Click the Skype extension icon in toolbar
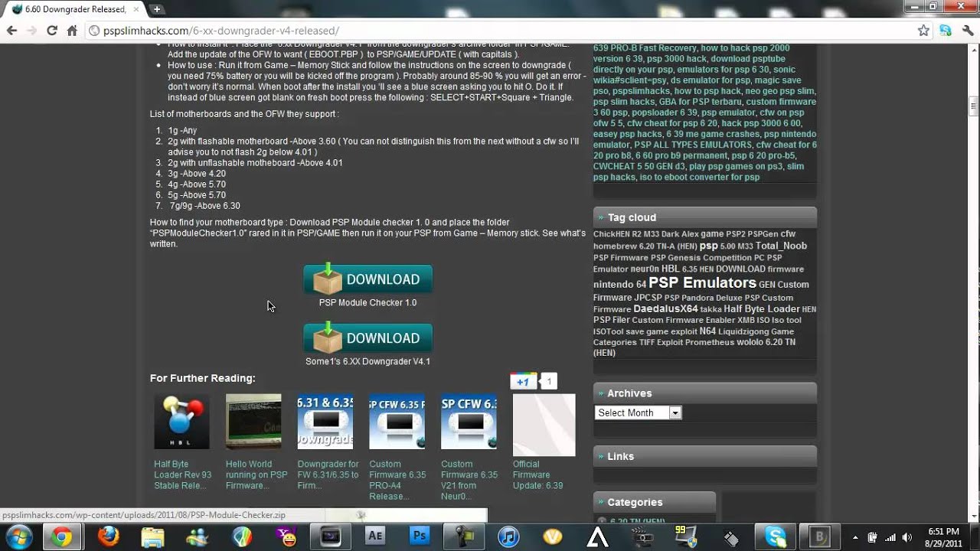980x551 pixels. point(946,31)
